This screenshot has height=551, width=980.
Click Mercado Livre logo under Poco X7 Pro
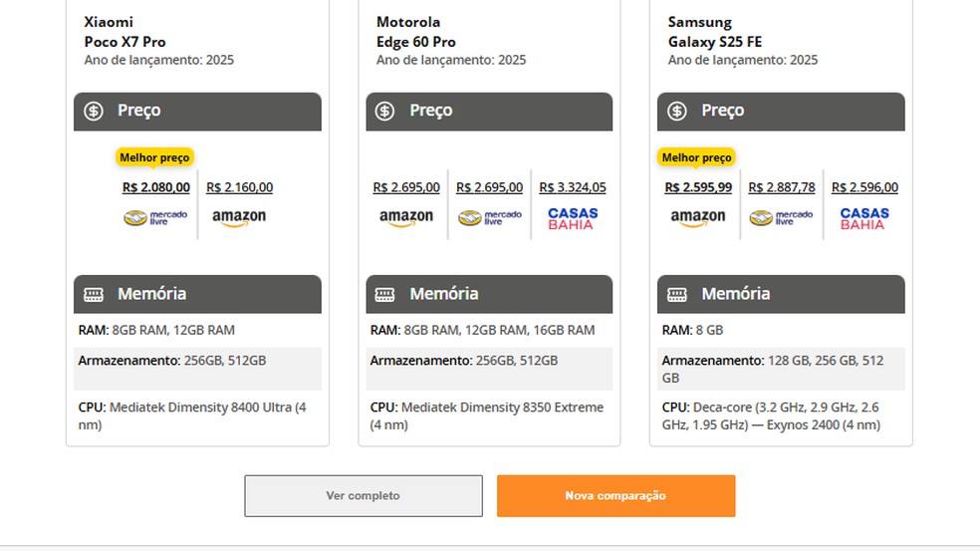pos(155,218)
